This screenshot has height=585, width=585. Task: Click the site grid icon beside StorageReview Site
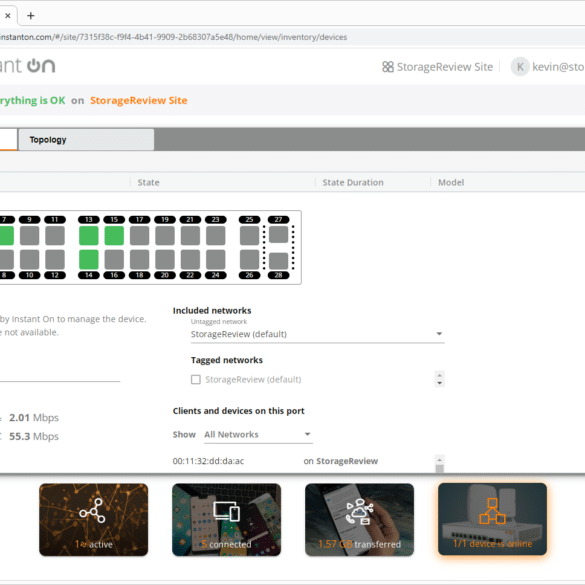pos(388,67)
